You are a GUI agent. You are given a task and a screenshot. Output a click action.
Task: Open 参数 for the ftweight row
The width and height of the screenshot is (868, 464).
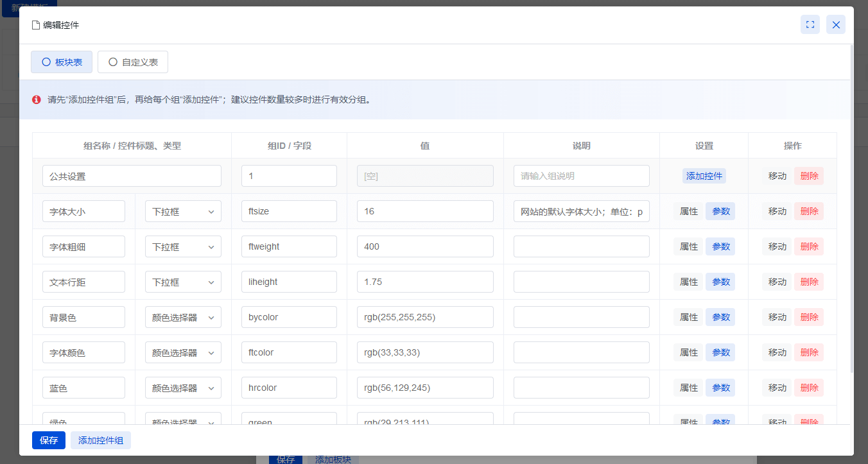coord(720,246)
